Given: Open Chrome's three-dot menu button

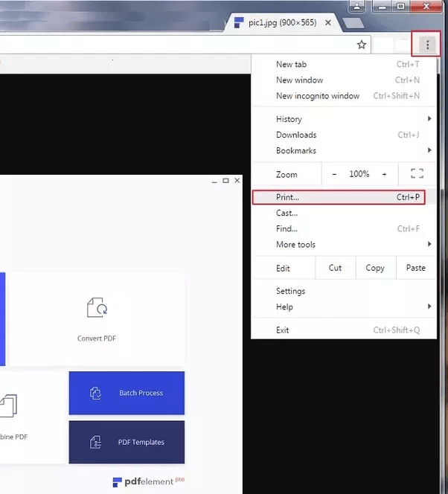Looking at the screenshot, I should [x=427, y=45].
